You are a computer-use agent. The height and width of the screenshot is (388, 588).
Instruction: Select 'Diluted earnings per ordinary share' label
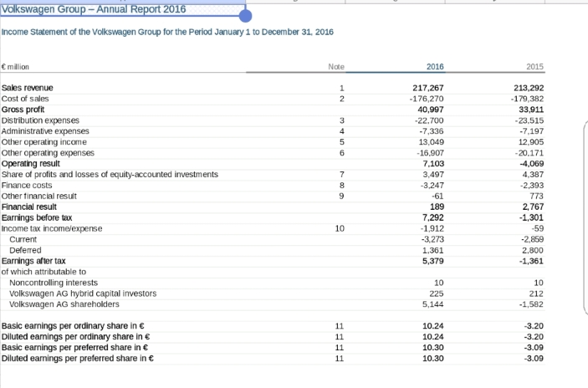coord(76,337)
